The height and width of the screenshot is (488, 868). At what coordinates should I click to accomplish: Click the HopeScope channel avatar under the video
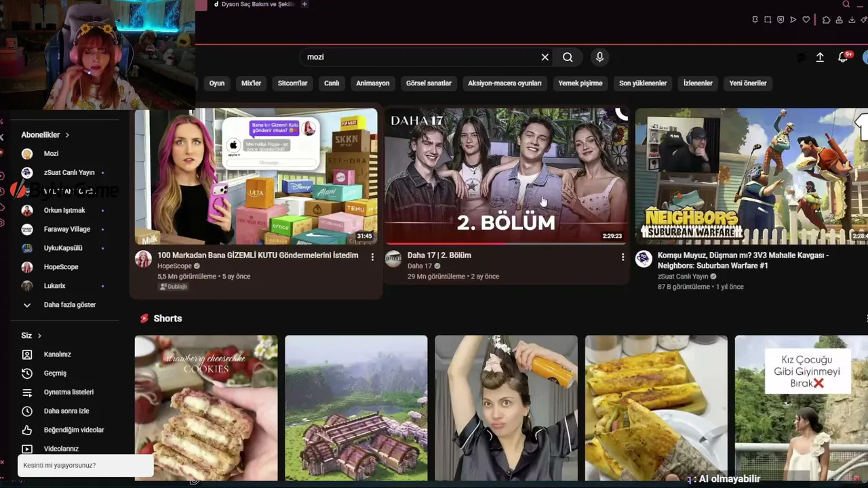(x=143, y=259)
